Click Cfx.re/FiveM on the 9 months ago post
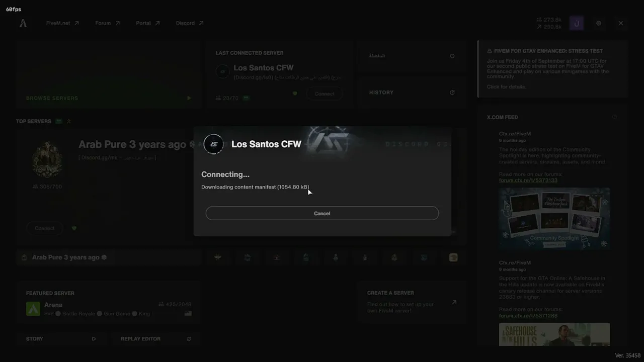The width and height of the screenshot is (644, 362). tap(515, 262)
